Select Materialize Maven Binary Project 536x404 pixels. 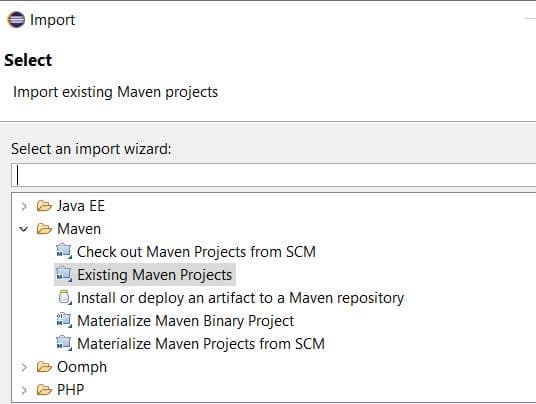pyautogui.click(x=186, y=321)
